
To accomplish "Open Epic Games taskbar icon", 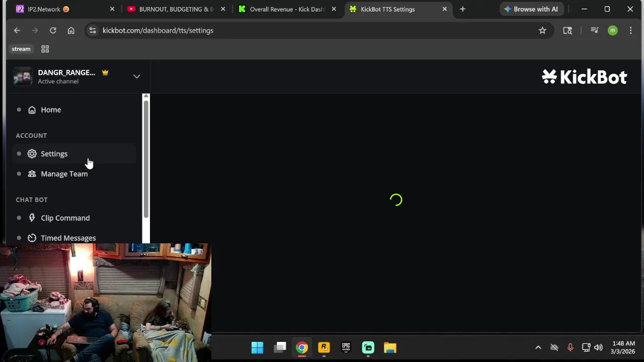I will pyautogui.click(x=346, y=347).
